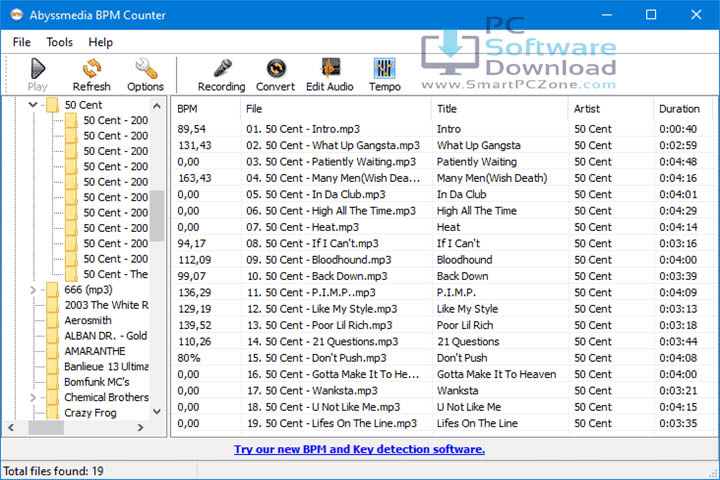Sort by the Artist column header
The height and width of the screenshot is (480, 720).
coord(587,109)
